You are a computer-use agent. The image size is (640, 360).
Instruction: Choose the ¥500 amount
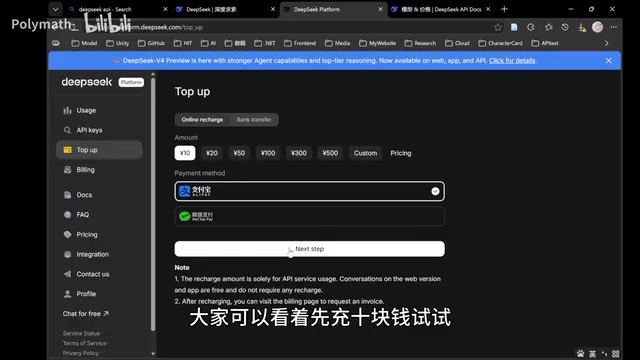coord(330,153)
